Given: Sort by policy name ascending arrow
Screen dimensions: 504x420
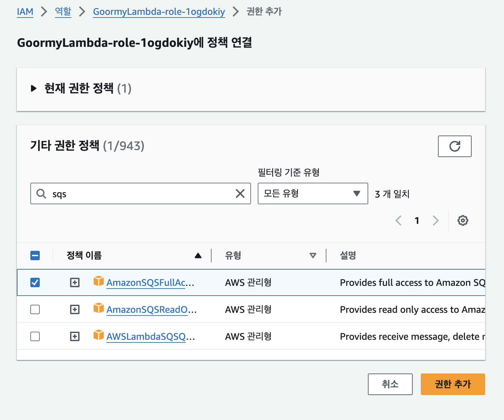Looking at the screenshot, I should tap(198, 256).
